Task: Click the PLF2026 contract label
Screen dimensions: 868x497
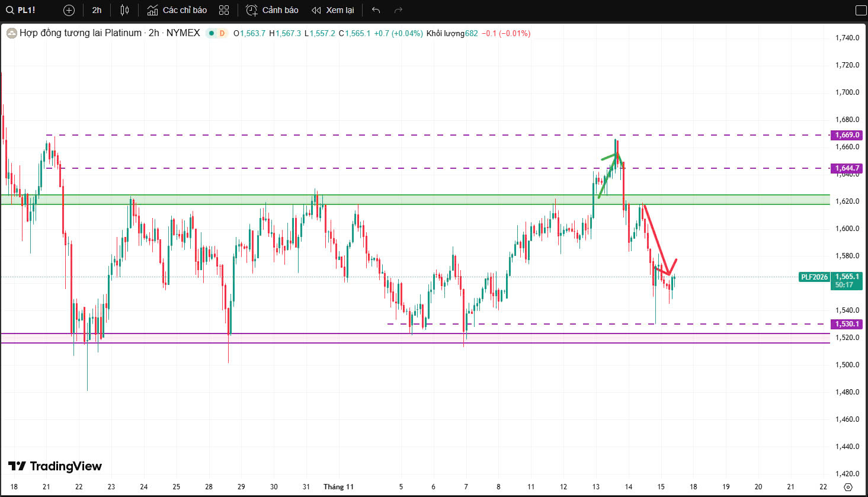Action: 814,277
